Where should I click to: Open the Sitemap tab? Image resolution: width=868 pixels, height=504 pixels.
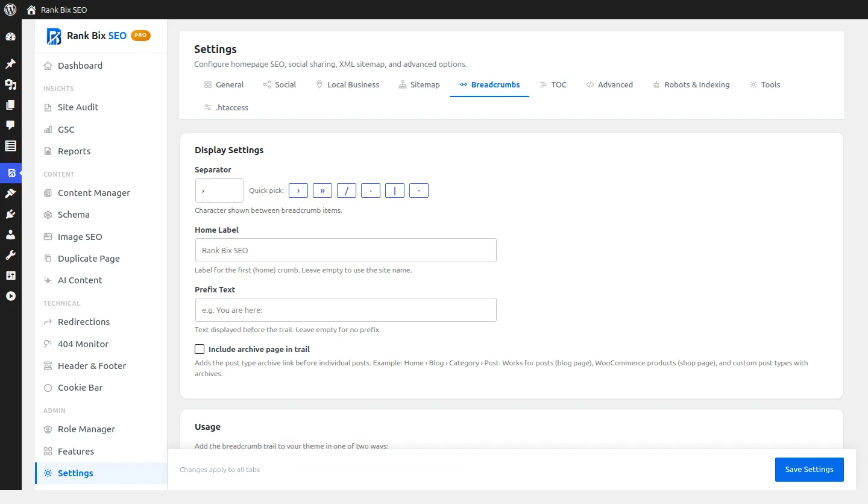tap(420, 84)
